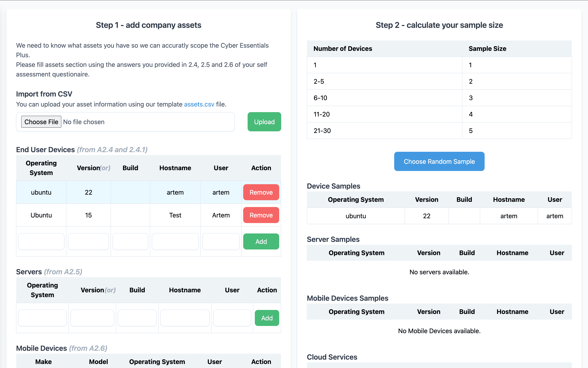This screenshot has width=588, height=368.
Task: Click Choose File to select a CSV
Action: click(41, 122)
